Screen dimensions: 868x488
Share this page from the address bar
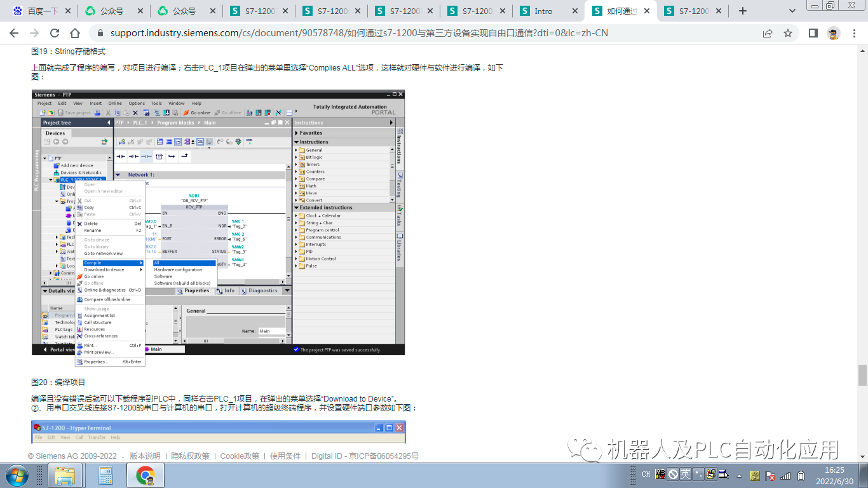click(768, 33)
